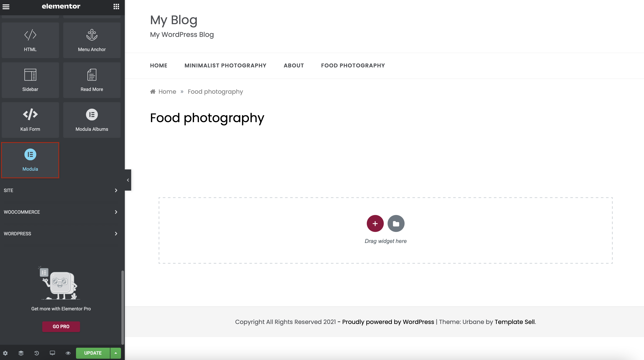The height and width of the screenshot is (360, 644).
Task: Expand the SITE widgets category
Action: click(60, 190)
